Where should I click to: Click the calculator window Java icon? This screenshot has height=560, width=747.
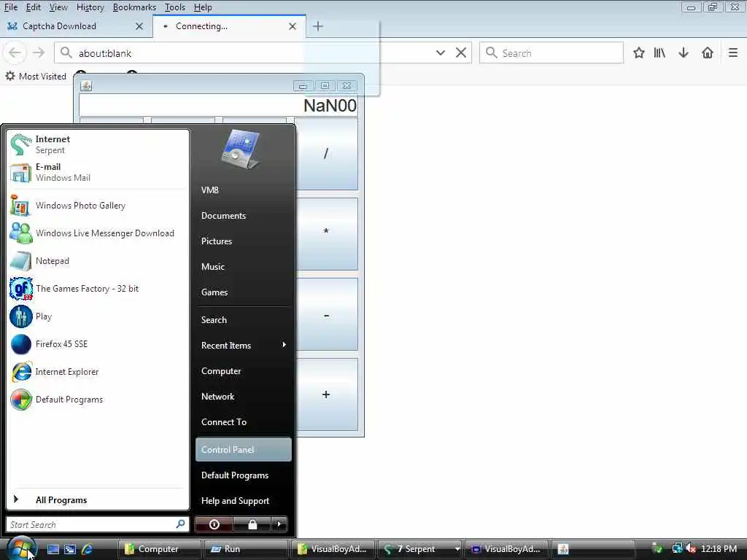tap(86, 86)
